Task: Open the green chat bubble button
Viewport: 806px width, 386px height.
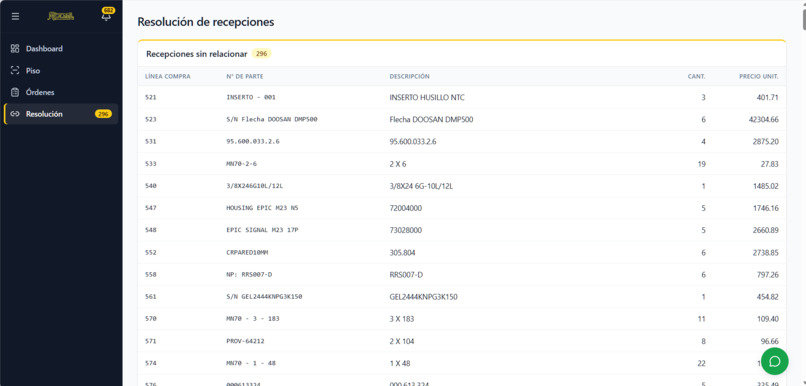Action: (x=774, y=361)
